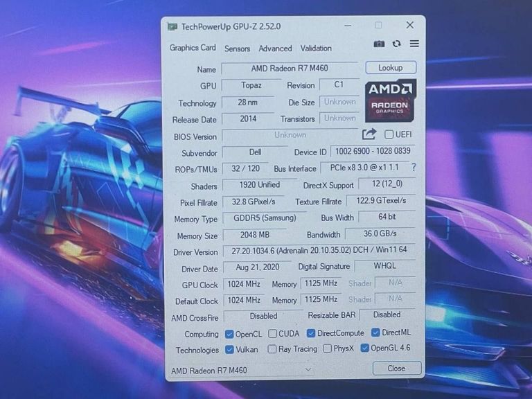Click the Resizable BAR Disabled field

pyautogui.click(x=387, y=314)
